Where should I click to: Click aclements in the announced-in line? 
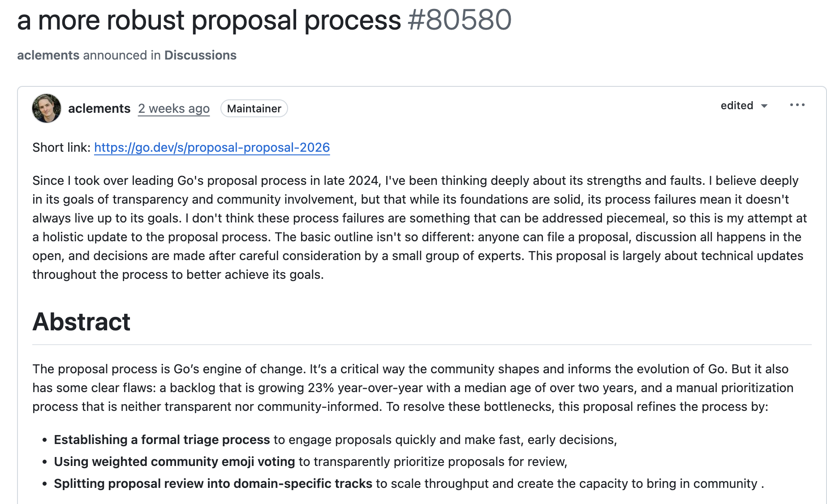click(48, 55)
